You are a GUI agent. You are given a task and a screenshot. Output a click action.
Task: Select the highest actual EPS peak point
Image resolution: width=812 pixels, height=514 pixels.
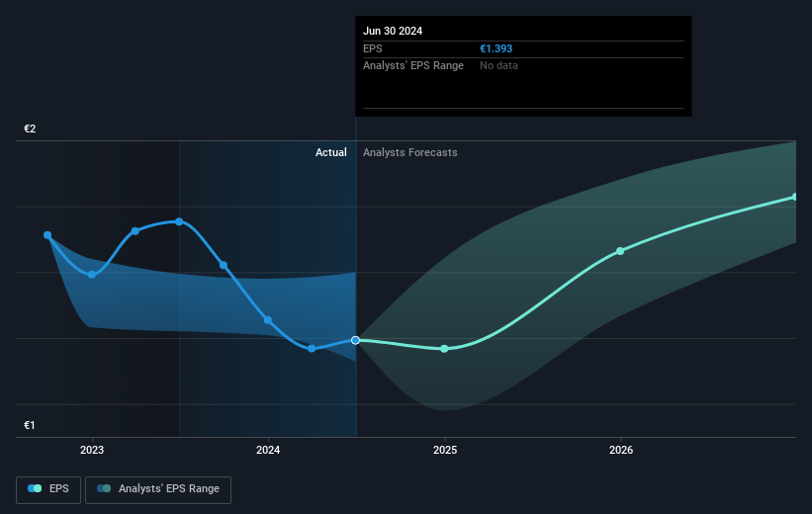(179, 221)
